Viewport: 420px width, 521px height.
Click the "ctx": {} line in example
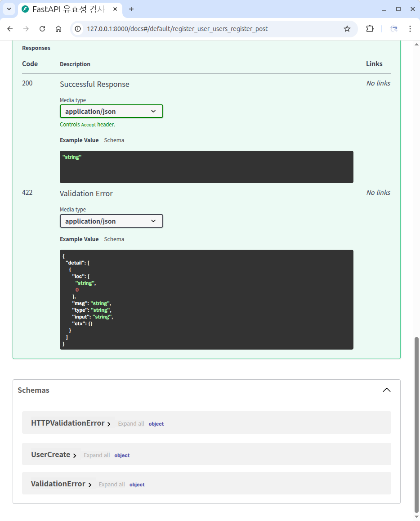(82, 323)
